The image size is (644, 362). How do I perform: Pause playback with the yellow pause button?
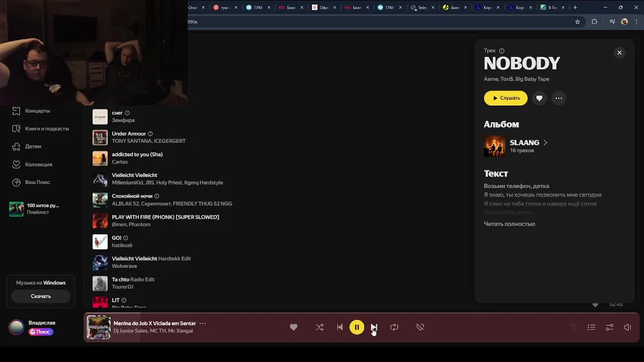[357, 327]
